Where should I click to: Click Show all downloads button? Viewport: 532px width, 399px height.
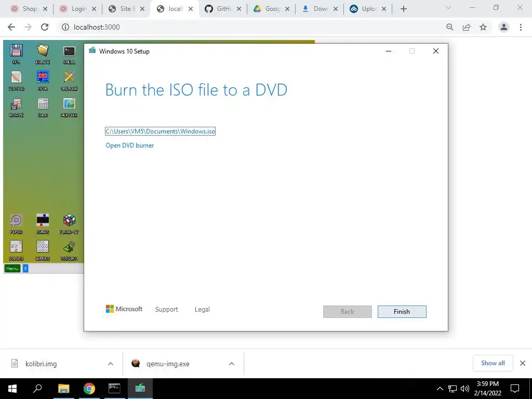pos(493,363)
